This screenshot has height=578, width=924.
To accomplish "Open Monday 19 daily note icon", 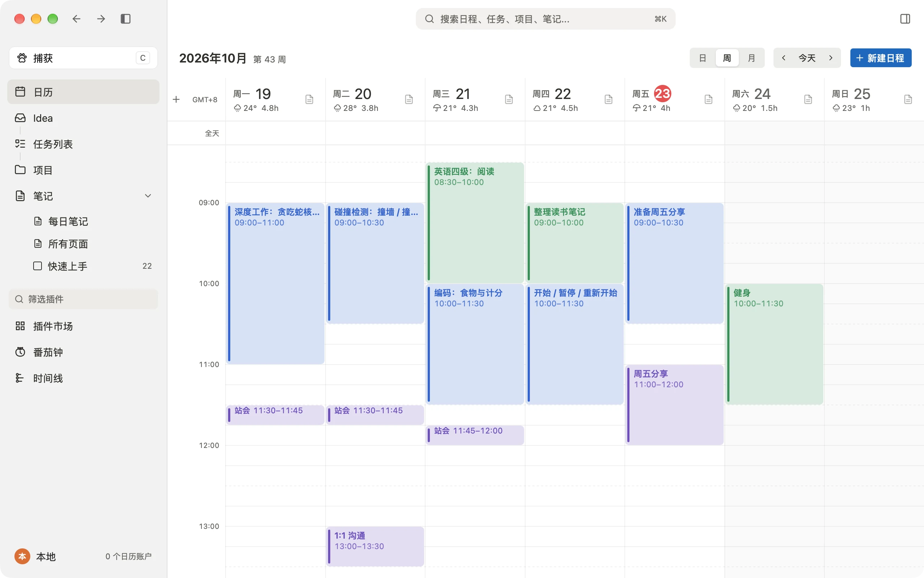I will tap(309, 99).
